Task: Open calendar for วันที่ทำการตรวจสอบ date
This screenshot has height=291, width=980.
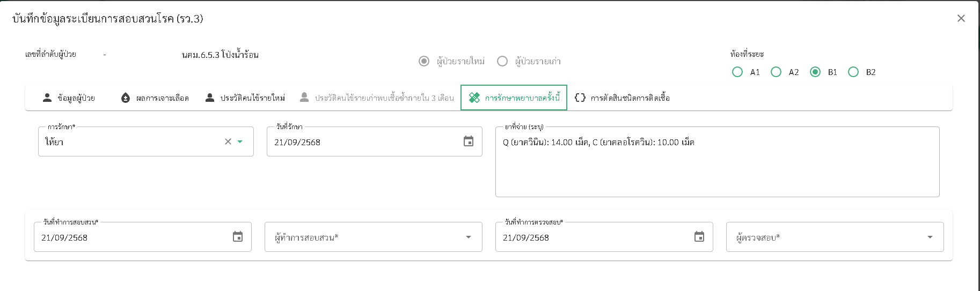Action: 699,237
